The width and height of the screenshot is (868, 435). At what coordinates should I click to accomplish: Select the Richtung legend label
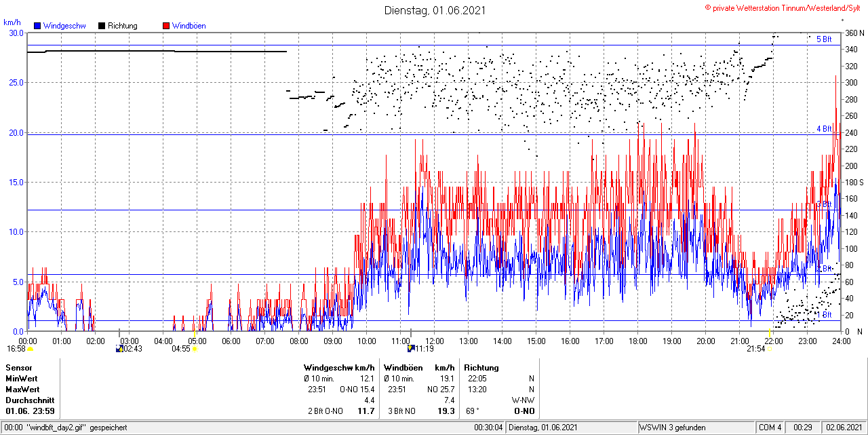pos(123,26)
